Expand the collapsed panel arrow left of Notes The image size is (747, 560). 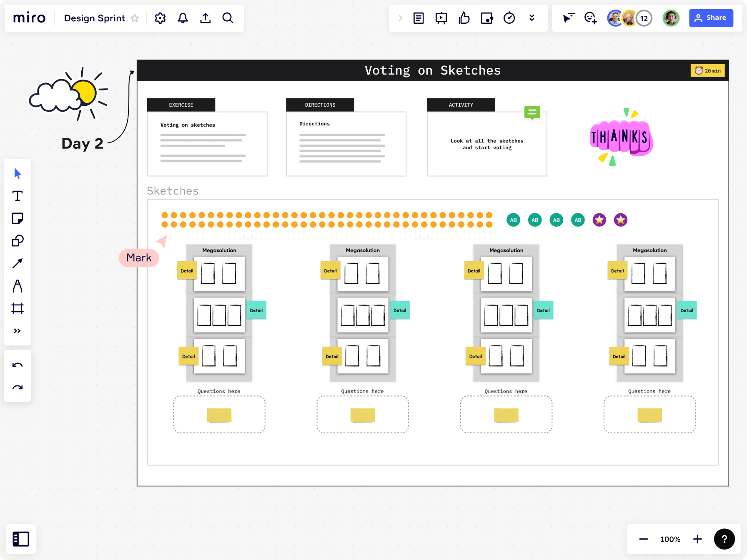click(401, 18)
